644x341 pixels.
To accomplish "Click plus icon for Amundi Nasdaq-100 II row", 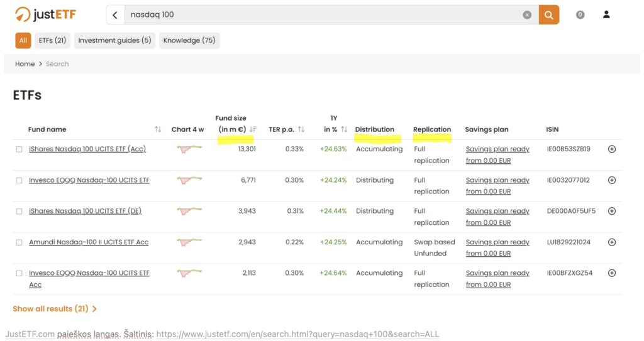I will click(x=611, y=242).
